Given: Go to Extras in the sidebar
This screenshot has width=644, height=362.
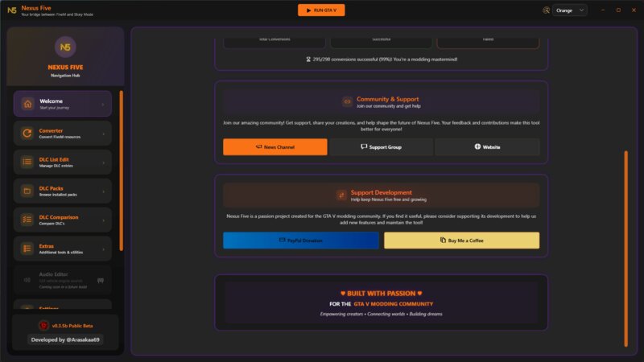Looking at the screenshot, I should pos(63,249).
